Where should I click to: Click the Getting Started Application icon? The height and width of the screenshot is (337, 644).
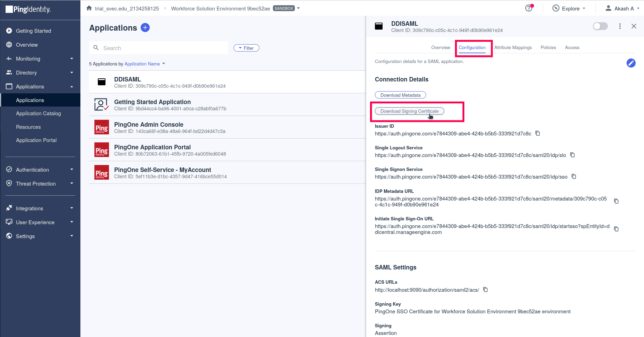102,104
